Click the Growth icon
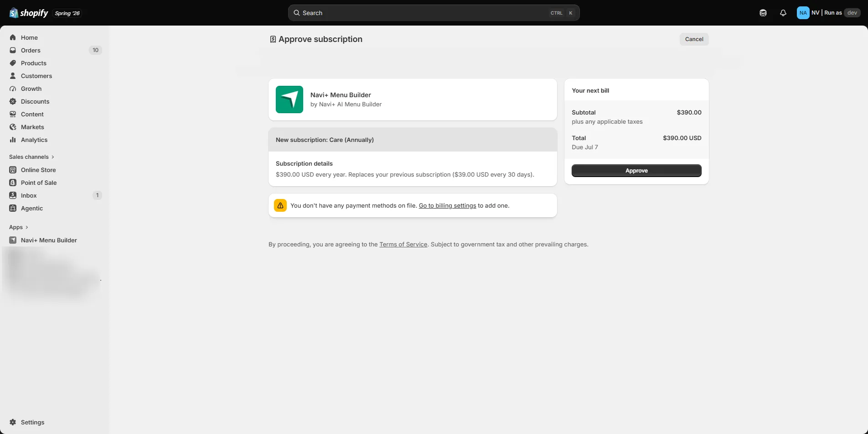868x434 pixels. pyautogui.click(x=13, y=89)
